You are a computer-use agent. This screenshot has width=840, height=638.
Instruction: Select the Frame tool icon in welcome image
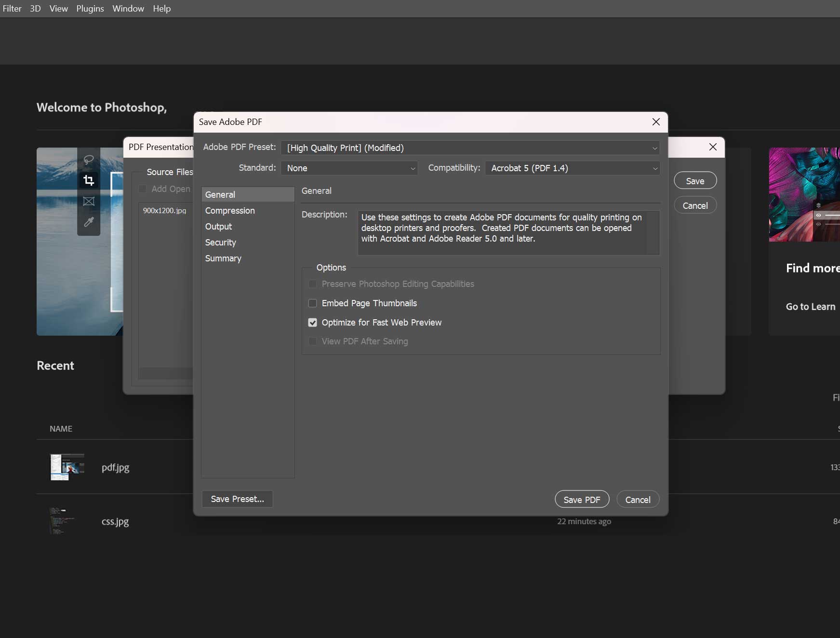[89, 201]
